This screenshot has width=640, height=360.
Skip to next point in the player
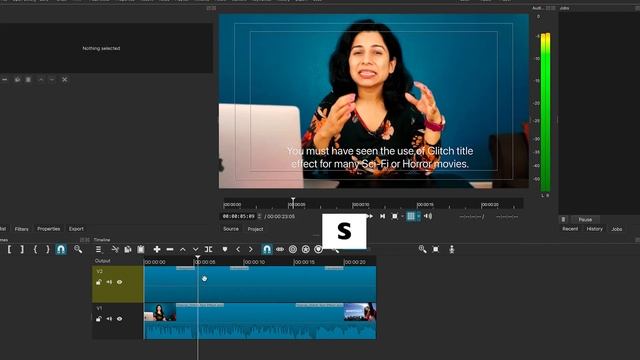tap(382, 216)
